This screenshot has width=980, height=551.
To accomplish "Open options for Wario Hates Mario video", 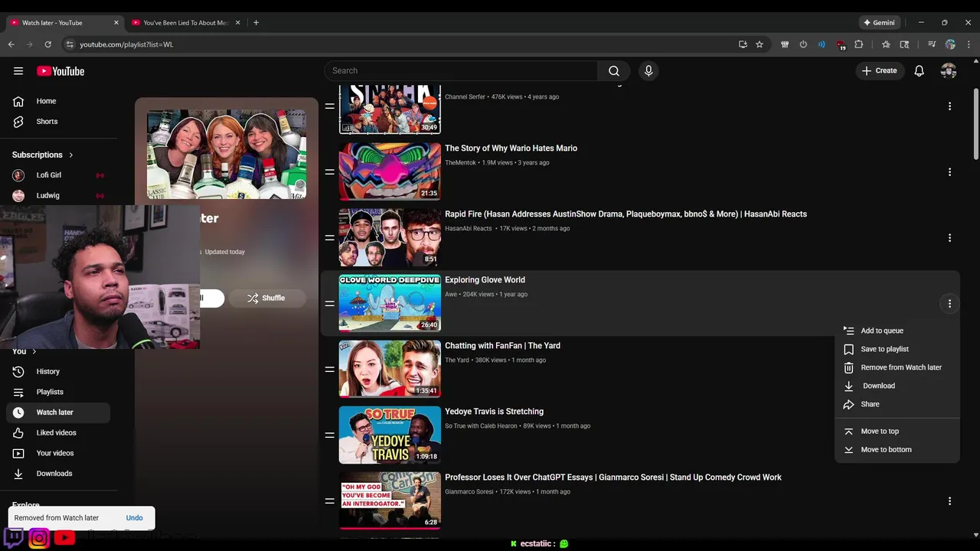I will pos(949,172).
